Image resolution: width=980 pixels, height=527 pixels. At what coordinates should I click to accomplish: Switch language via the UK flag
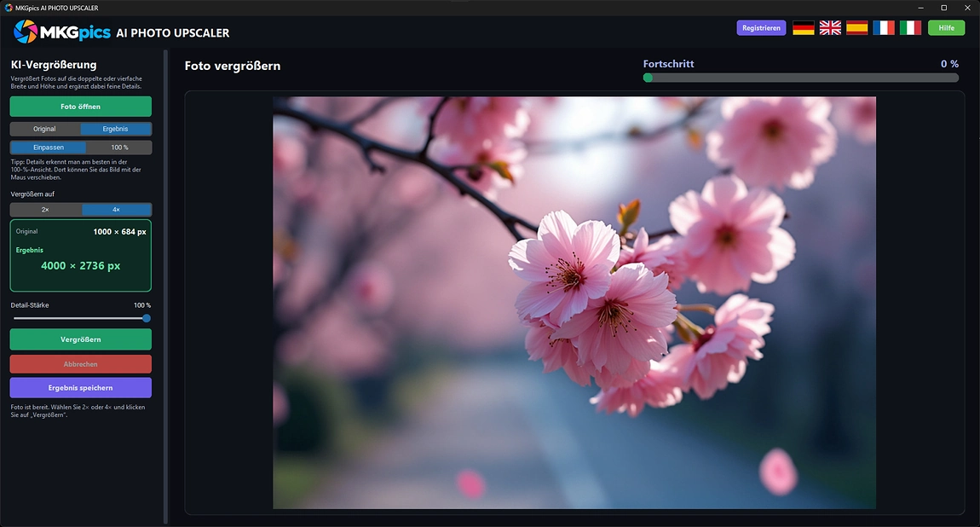pyautogui.click(x=830, y=27)
